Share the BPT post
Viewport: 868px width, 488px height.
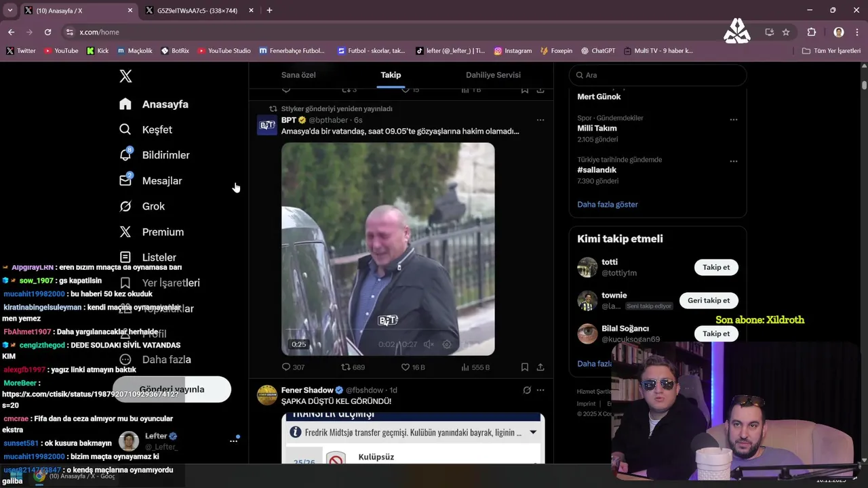[540, 367]
